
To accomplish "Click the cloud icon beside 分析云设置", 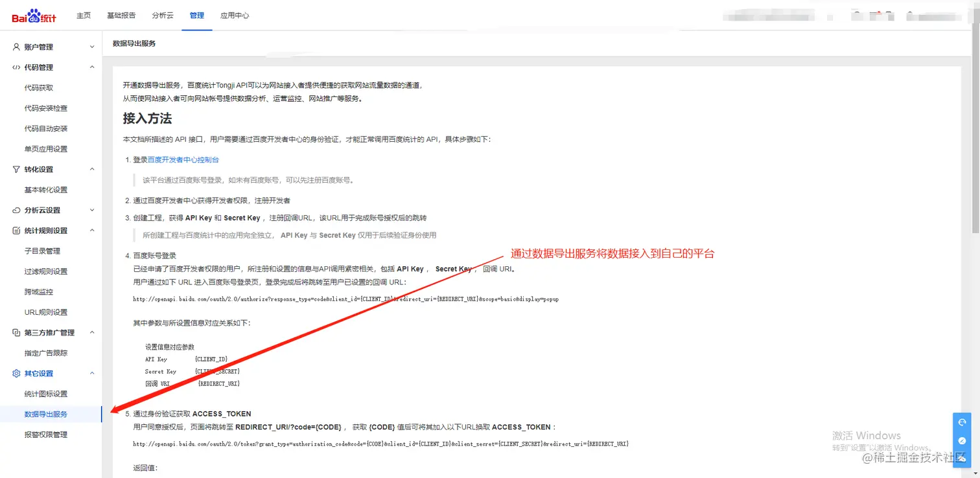I will [x=17, y=211].
